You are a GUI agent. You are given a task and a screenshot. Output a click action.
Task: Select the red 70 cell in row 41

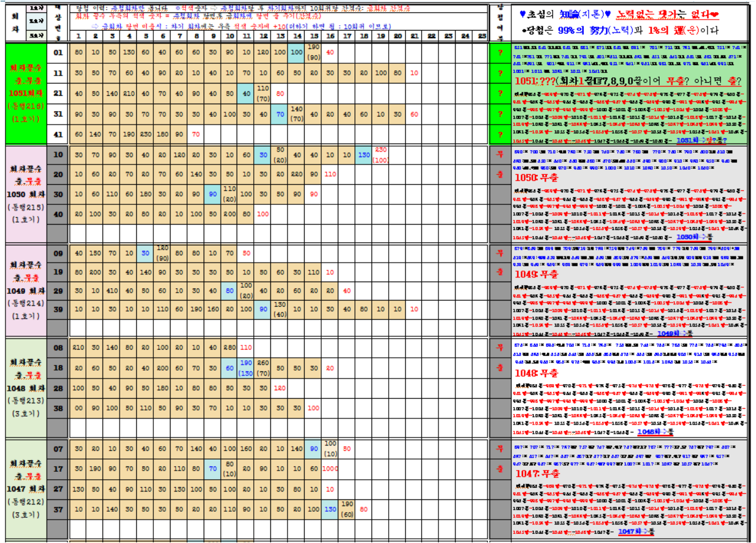click(x=196, y=134)
